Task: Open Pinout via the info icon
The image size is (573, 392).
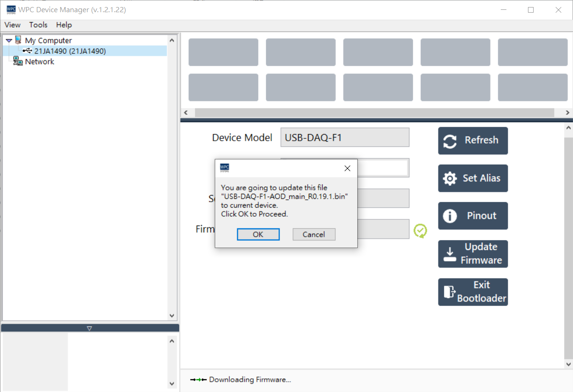Action: click(450, 216)
